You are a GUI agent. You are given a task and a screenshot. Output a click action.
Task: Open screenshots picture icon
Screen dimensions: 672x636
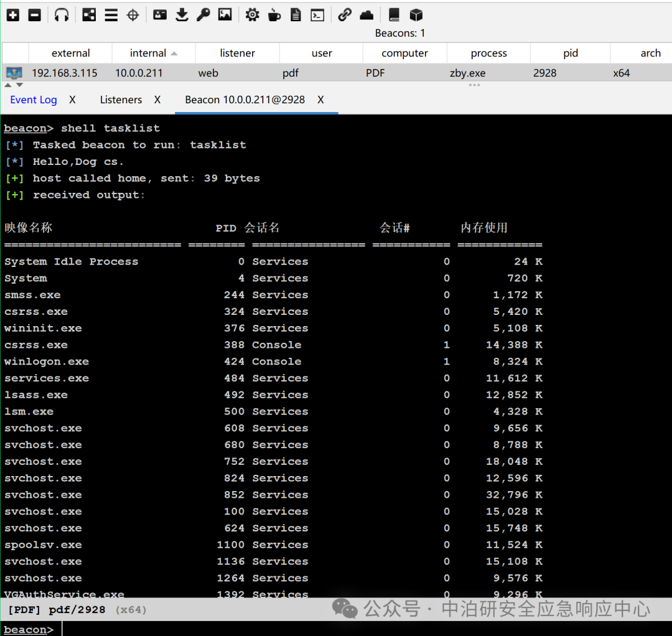click(225, 15)
